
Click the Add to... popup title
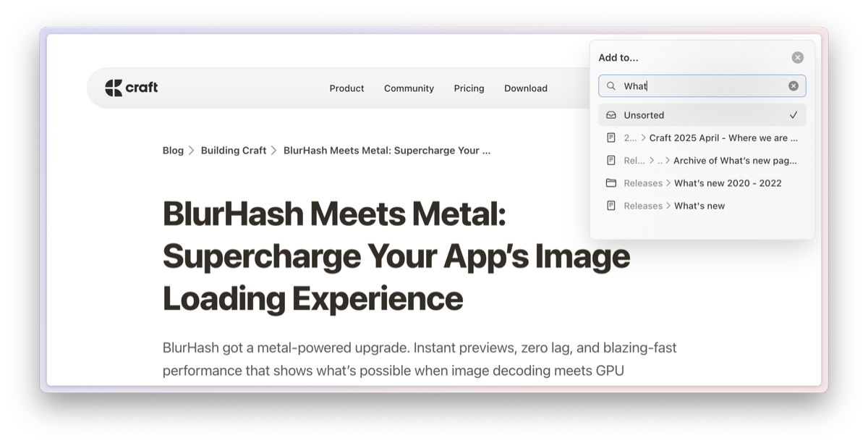coord(618,58)
